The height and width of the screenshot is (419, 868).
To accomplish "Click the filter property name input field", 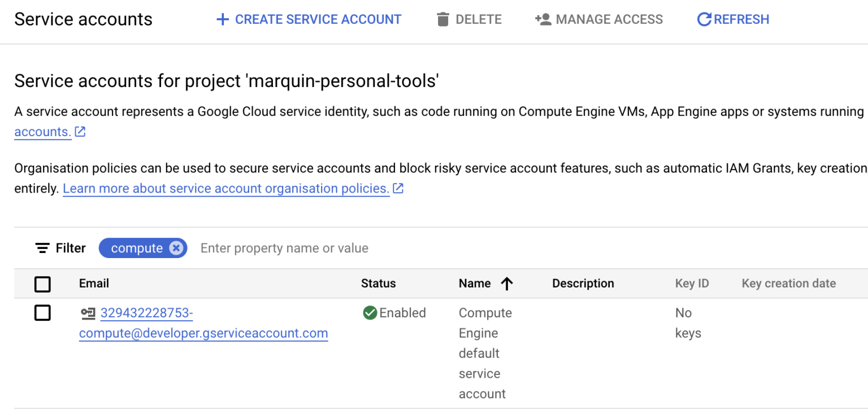I will 284,248.
